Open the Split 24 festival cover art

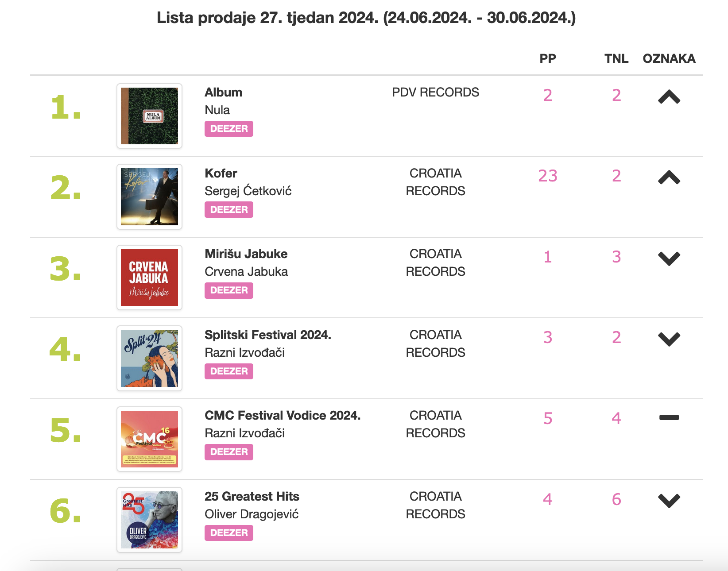[149, 358]
